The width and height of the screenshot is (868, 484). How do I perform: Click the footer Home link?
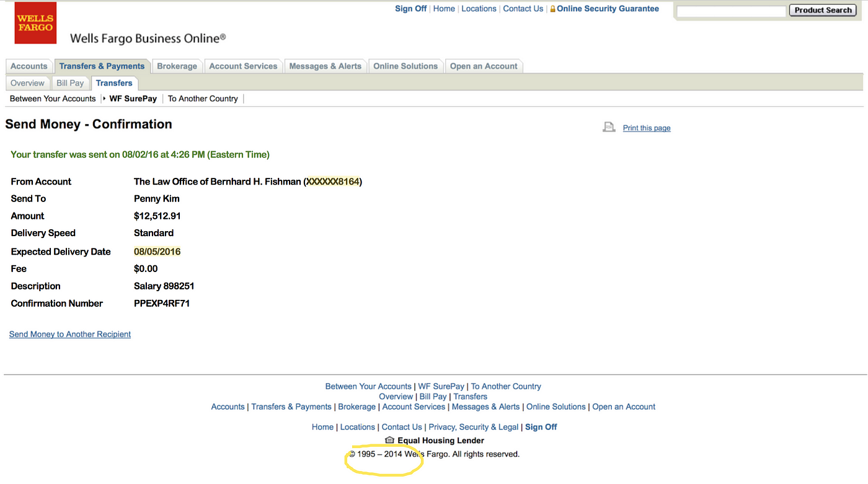click(x=322, y=427)
